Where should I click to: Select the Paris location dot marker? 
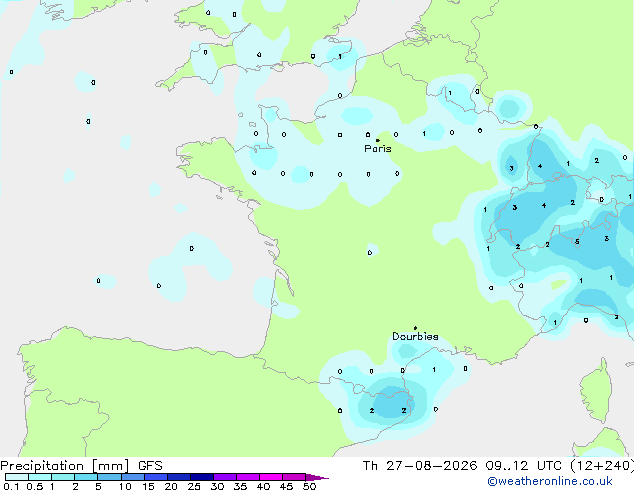click(x=378, y=140)
